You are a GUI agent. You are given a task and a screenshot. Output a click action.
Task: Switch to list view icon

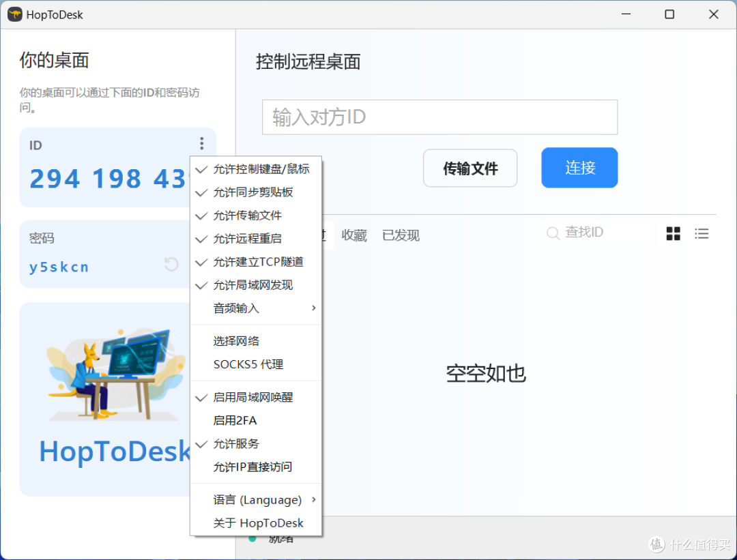(x=702, y=233)
